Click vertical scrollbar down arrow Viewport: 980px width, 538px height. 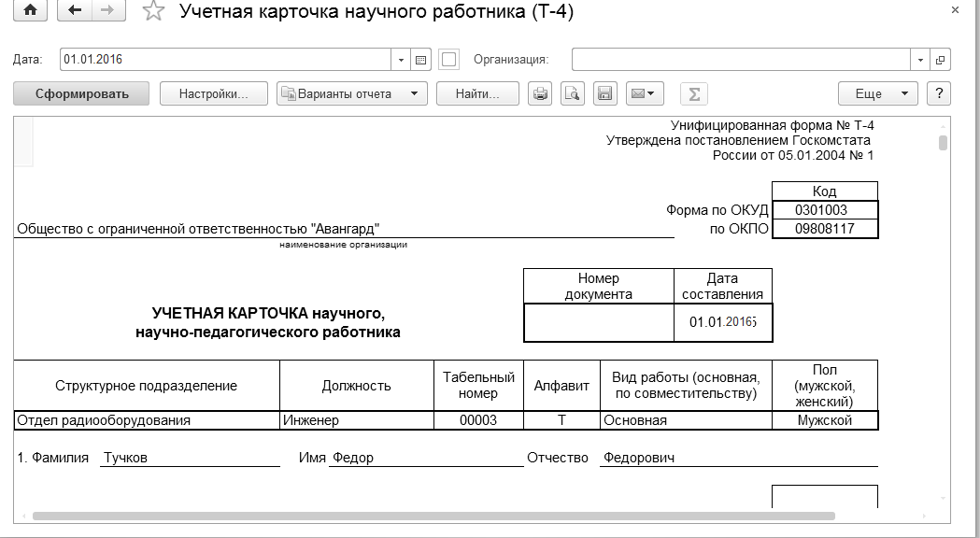point(944,498)
